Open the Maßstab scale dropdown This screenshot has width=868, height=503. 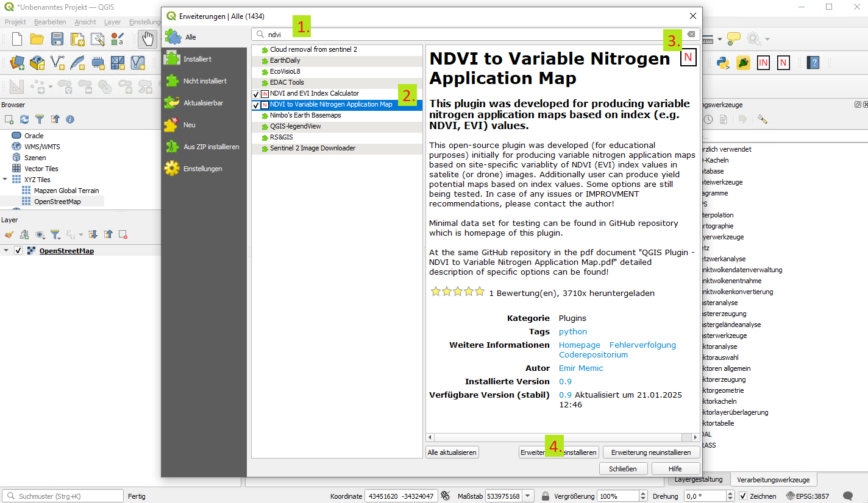click(x=528, y=496)
